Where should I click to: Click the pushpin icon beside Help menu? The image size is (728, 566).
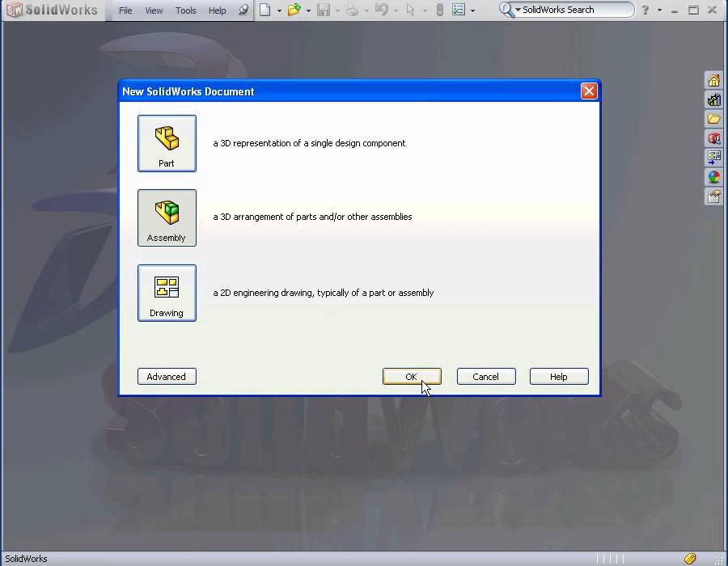point(243,10)
